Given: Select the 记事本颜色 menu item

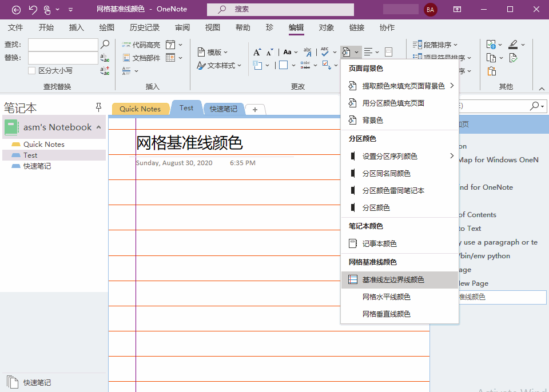Looking at the screenshot, I should tap(400, 243).
